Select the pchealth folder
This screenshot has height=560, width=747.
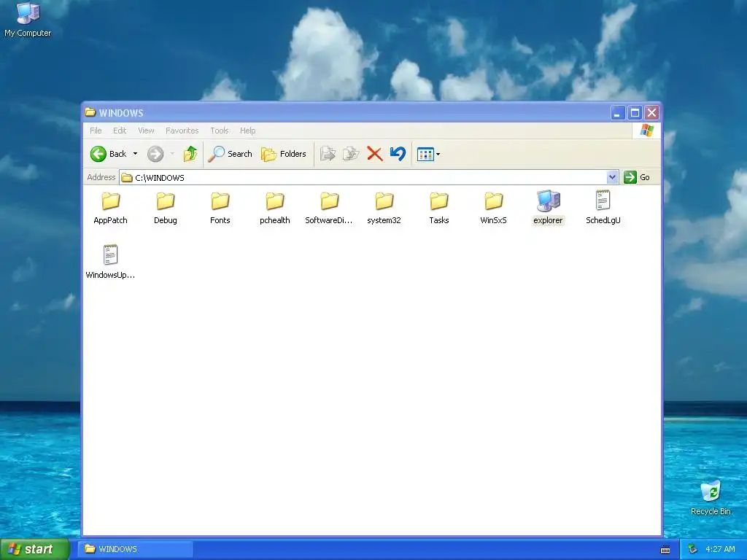[275, 208]
